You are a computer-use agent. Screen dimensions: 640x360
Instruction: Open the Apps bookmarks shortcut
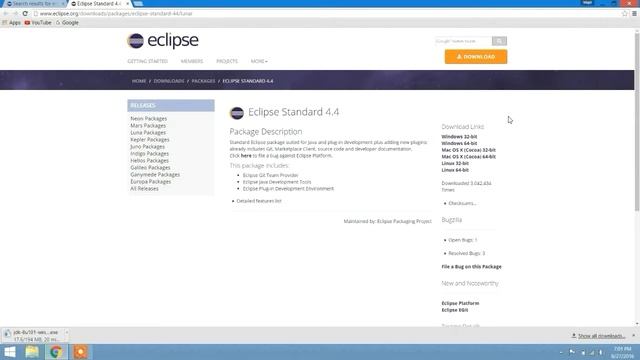(11, 23)
